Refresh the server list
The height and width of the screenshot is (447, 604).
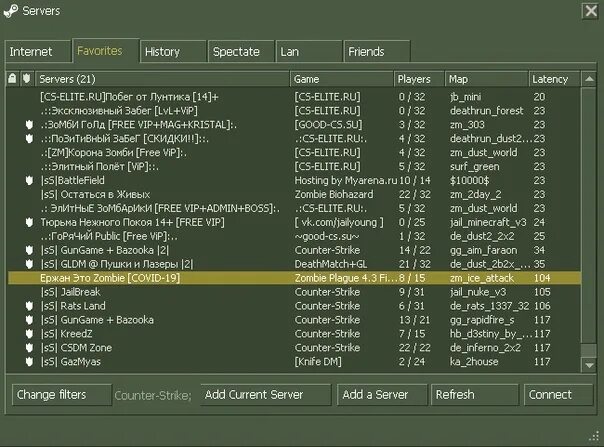point(475,395)
